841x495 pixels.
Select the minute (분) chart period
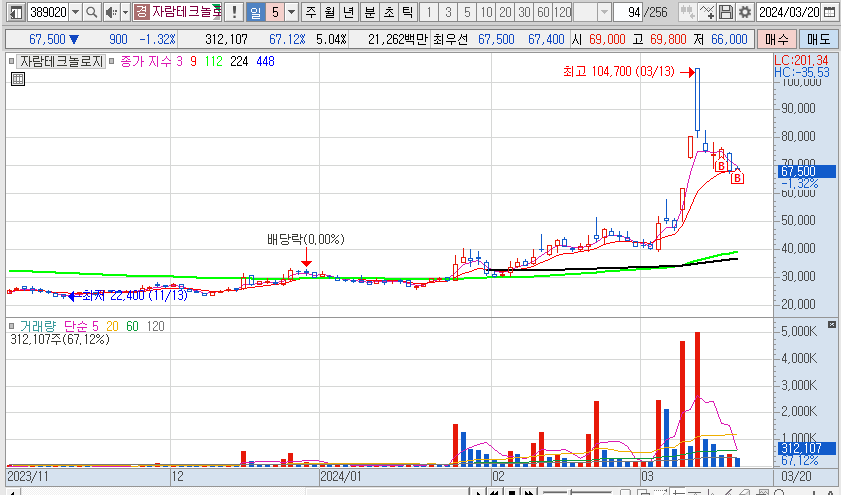pyautogui.click(x=370, y=12)
